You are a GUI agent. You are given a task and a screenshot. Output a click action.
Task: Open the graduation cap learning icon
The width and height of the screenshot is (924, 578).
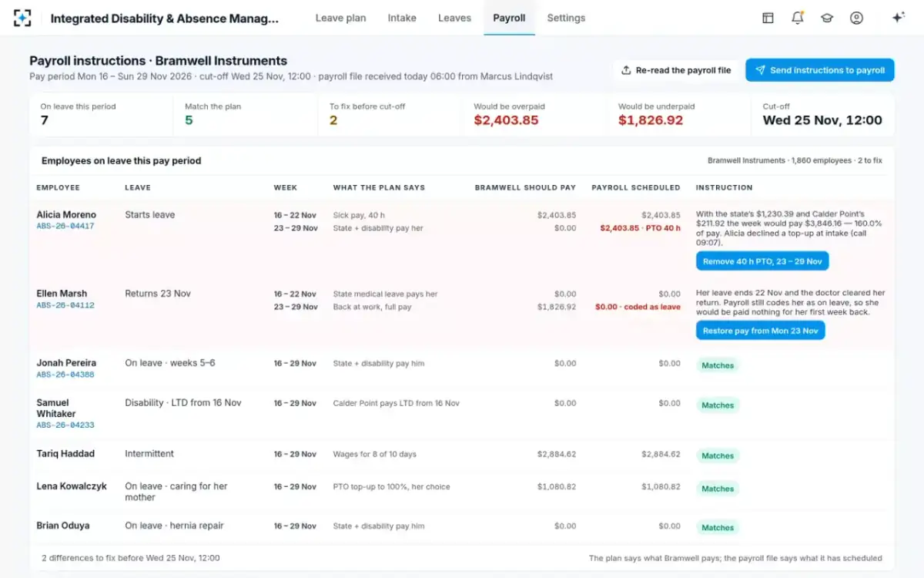click(827, 18)
